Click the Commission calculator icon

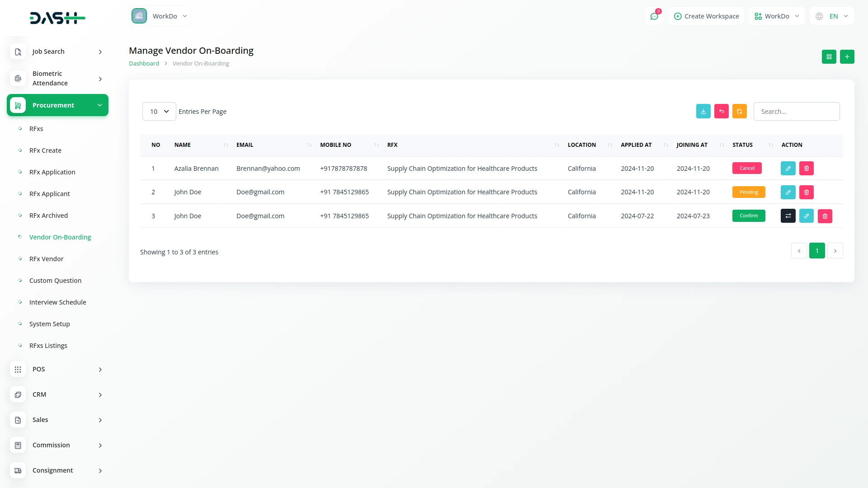[x=18, y=445]
